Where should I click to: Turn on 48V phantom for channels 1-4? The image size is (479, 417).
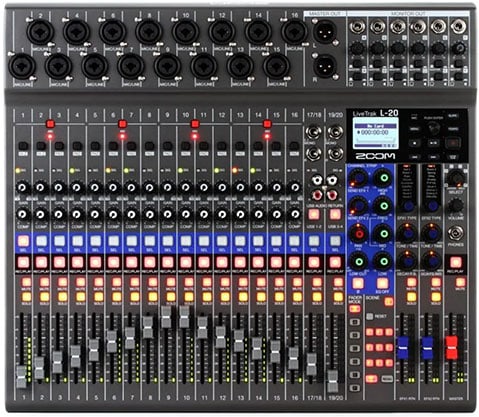pyautogui.click(x=50, y=124)
